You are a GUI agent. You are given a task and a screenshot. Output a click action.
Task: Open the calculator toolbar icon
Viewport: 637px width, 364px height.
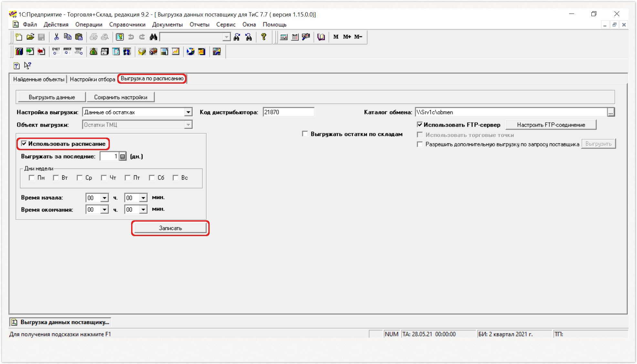click(284, 37)
